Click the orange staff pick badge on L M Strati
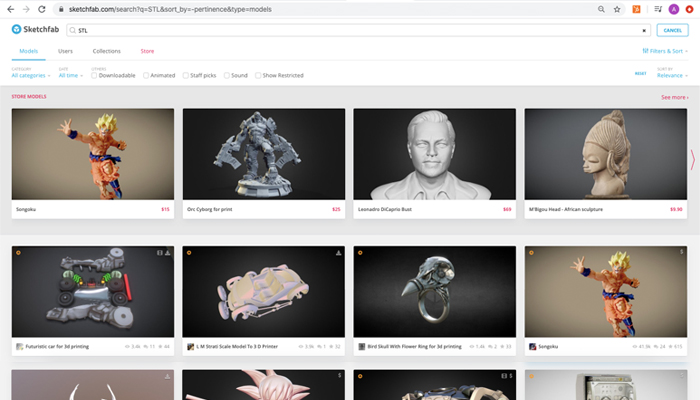The height and width of the screenshot is (400, 700). click(x=189, y=253)
